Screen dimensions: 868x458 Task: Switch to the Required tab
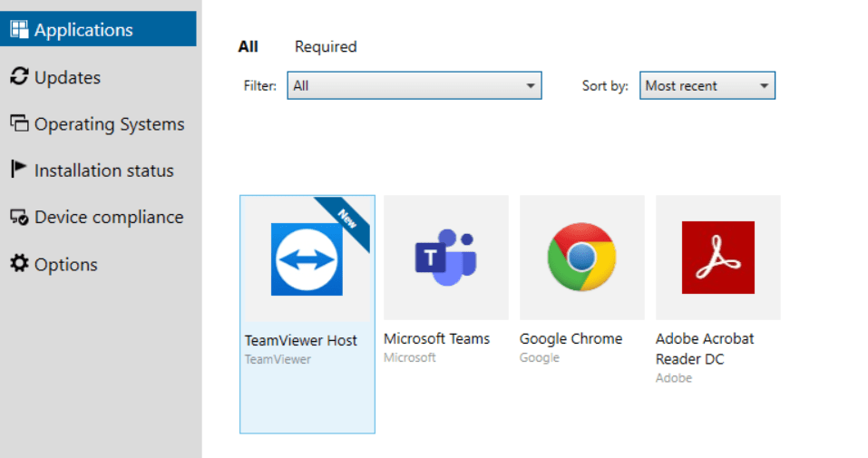pyautogui.click(x=326, y=46)
